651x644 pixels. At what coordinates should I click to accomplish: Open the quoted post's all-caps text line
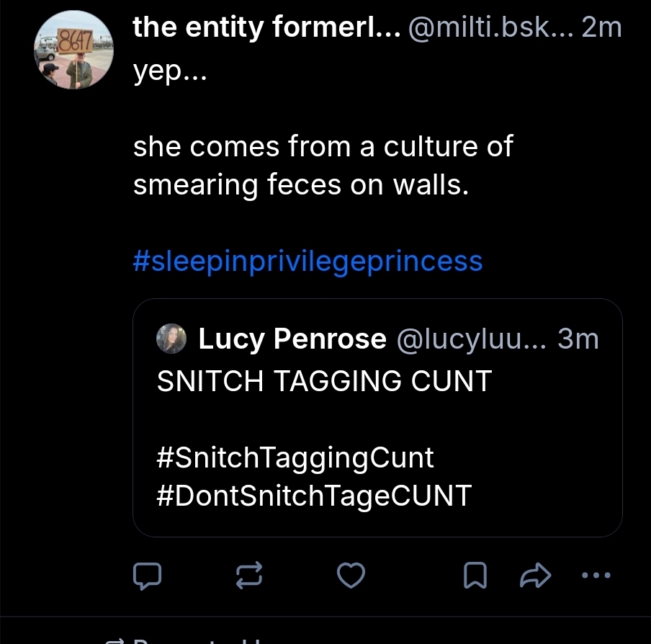[x=324, y=380]
